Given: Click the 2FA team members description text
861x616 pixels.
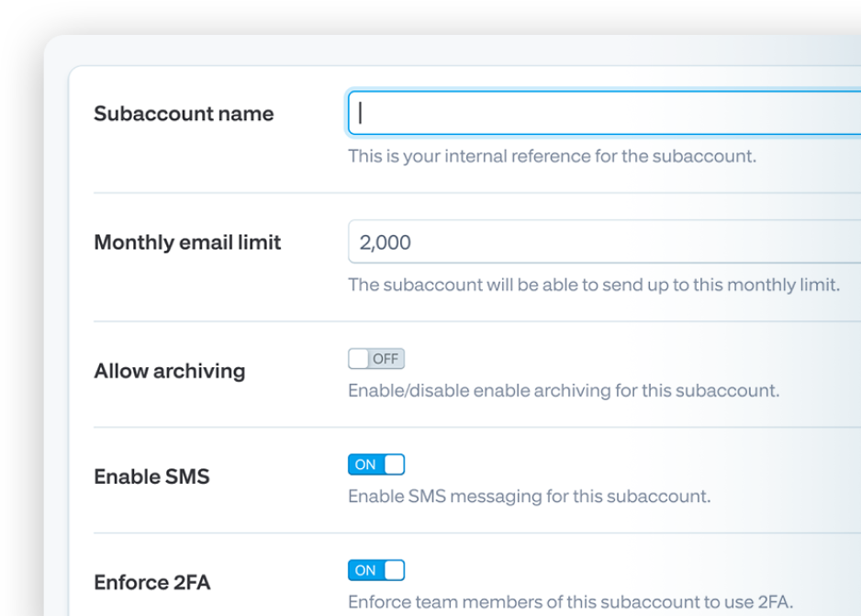Looking at the screenshot, I should [x=570, y=602].
